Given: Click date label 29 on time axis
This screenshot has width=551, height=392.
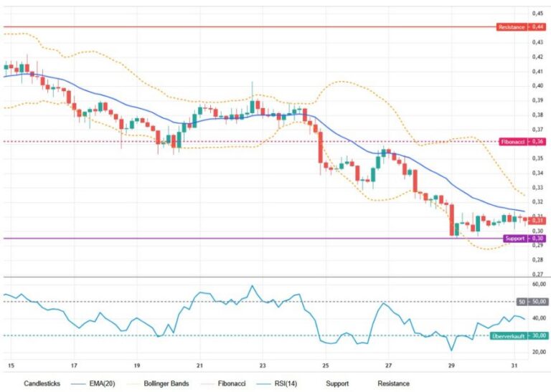Looking at the screenshot, I should click(451, 365).
